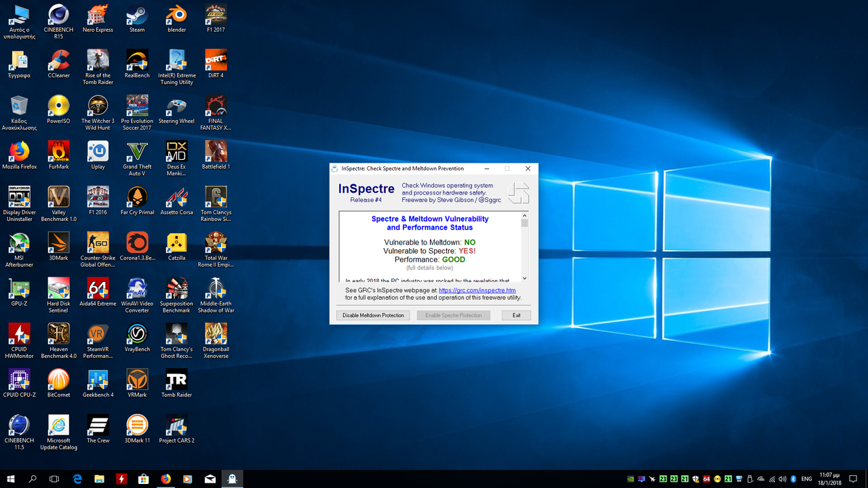This screenshot has width=868, height=488.
Task: Select the CPUID CPU-Z desktop icon
Action: [x=20, y=383]
